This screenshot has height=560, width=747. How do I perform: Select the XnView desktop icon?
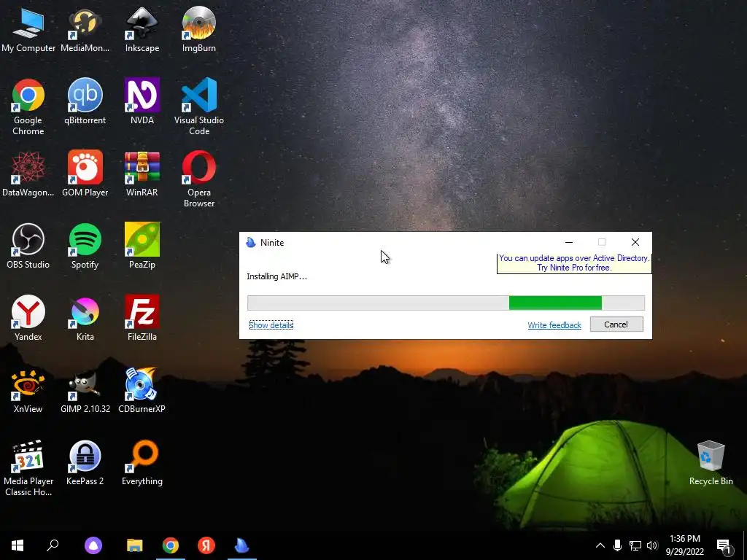coord(28,390)
